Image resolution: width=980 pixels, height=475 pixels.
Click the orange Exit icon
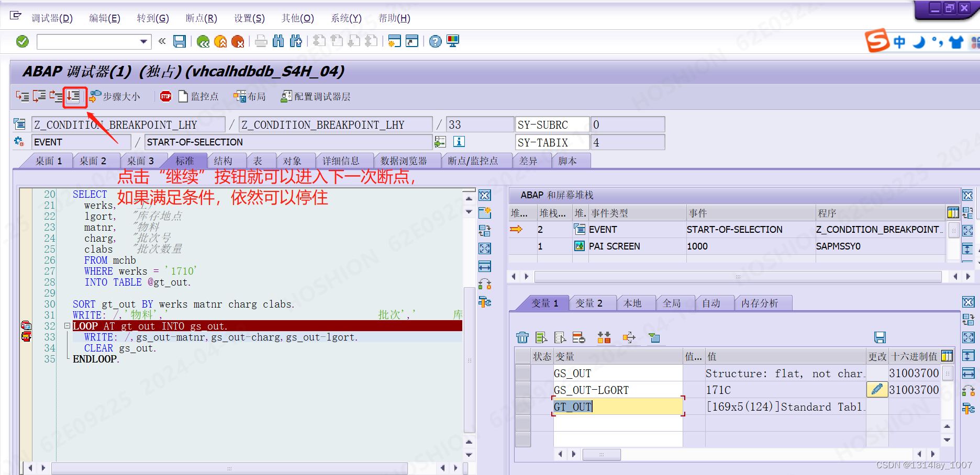(220, 41)
